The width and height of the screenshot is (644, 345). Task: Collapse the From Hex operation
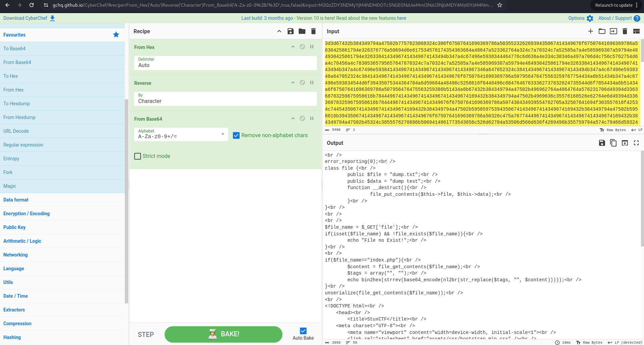[293, 47]
